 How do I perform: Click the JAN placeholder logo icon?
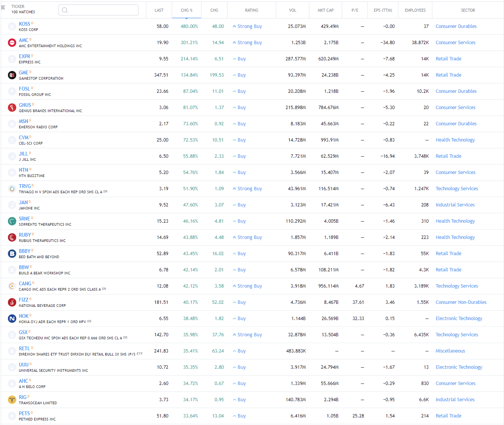coord(12,205)
